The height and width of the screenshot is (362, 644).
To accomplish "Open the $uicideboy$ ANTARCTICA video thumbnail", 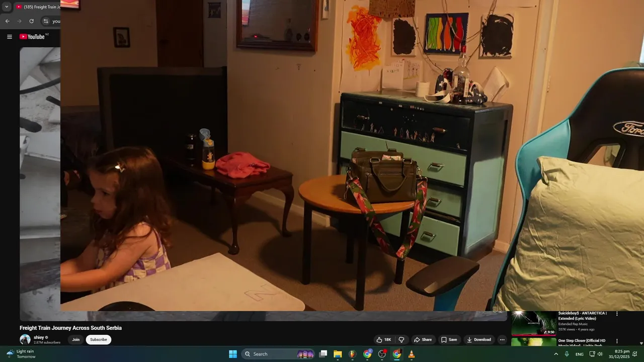I will point(534,323).
